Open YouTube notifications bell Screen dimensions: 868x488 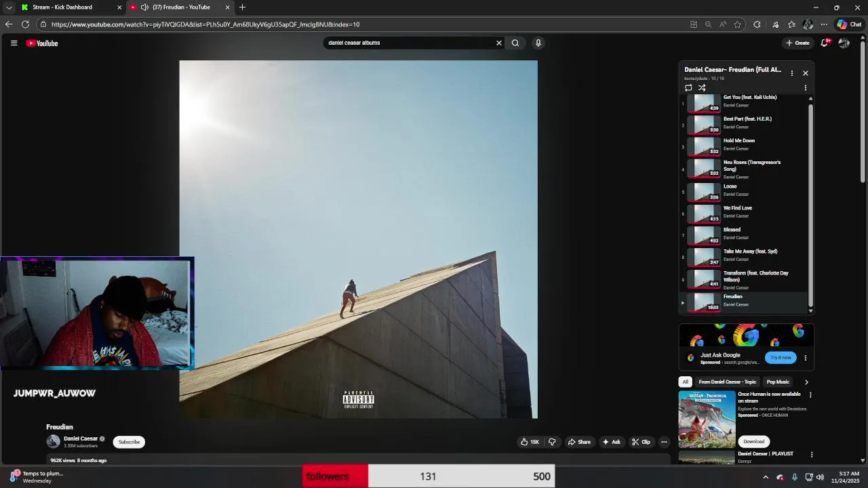[825, 43]
